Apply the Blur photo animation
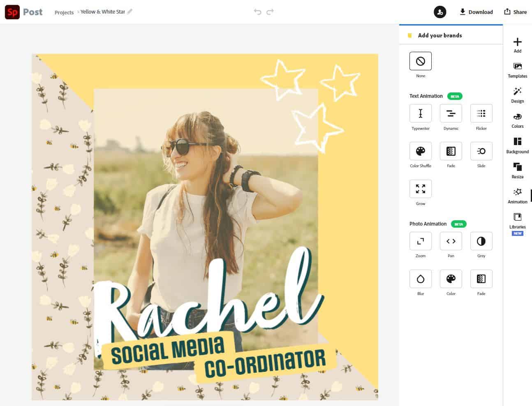 [420, 279]
